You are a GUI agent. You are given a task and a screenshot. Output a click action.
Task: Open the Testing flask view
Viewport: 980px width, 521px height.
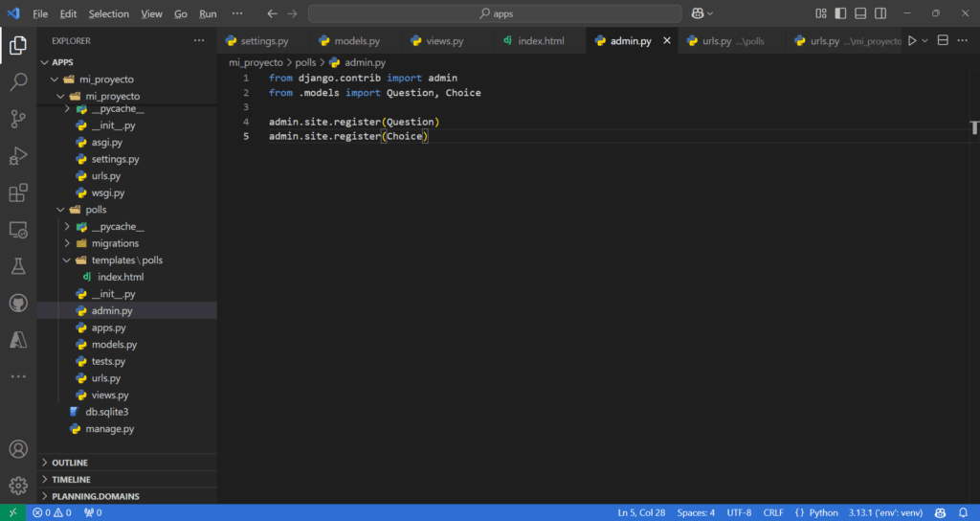coord(18,266)
